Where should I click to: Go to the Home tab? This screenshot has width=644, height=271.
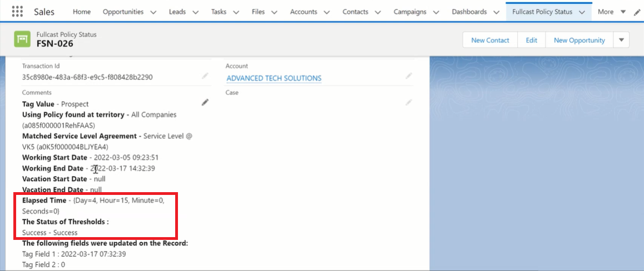(x=82, y=12)
